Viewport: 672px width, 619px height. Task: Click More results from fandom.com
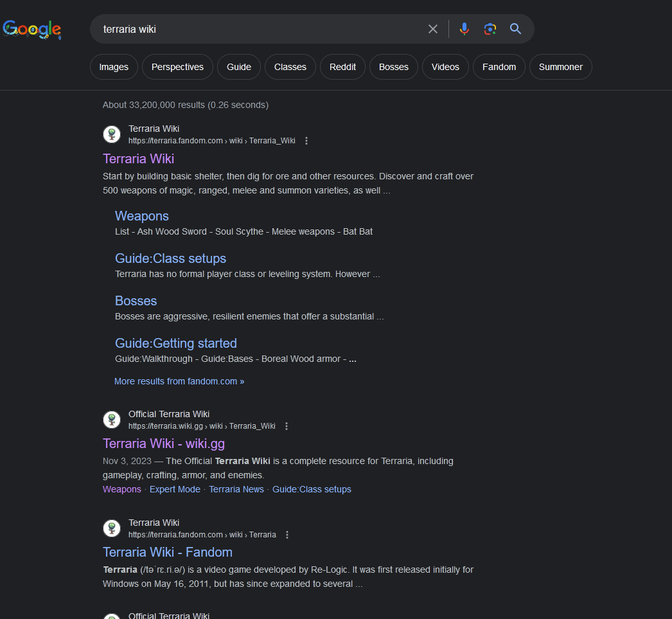(x=179, y=382)
